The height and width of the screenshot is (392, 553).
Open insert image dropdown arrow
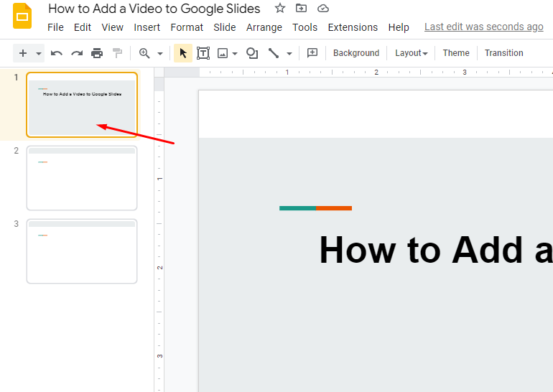(x=235, y=54)
